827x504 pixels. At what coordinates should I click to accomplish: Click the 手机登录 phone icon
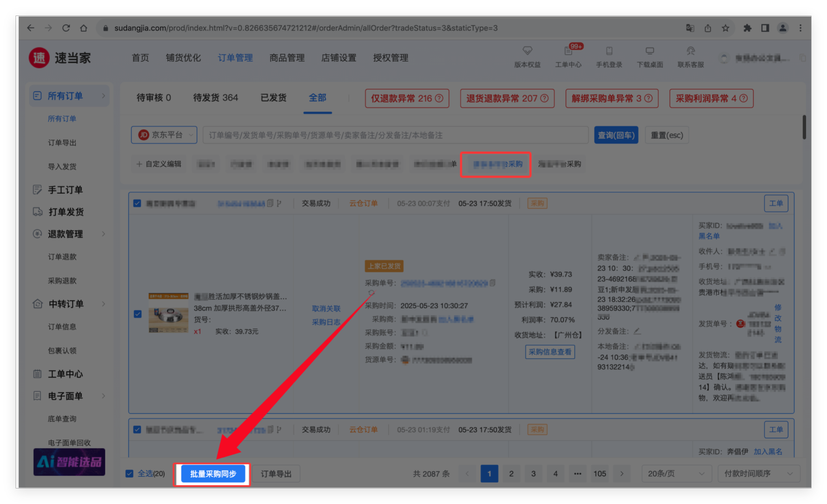click(609, 51)
